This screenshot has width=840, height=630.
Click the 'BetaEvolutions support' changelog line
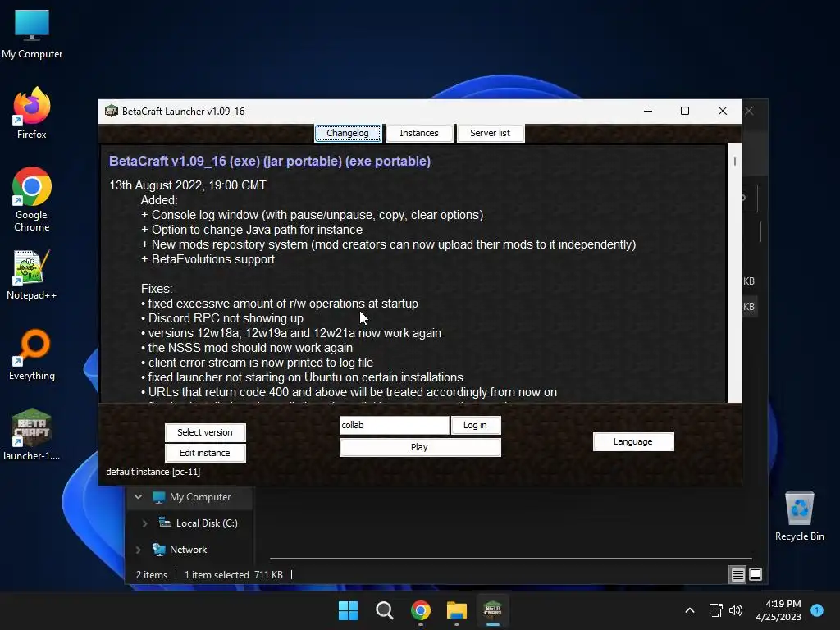pyautogui.click(x=208, y=259)
